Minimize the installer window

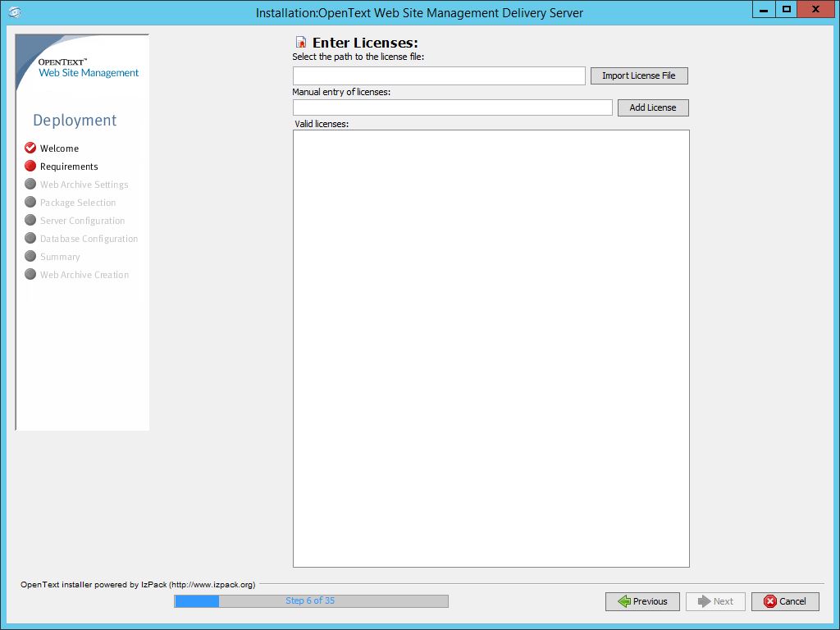click(x=764, y=9)
